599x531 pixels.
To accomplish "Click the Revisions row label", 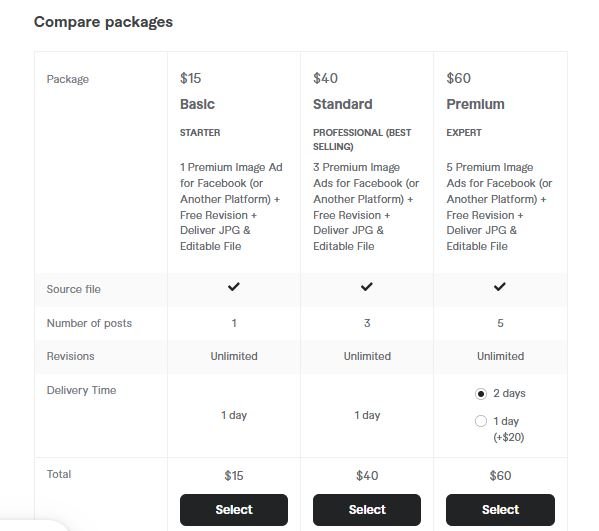I will coord(71,356).
